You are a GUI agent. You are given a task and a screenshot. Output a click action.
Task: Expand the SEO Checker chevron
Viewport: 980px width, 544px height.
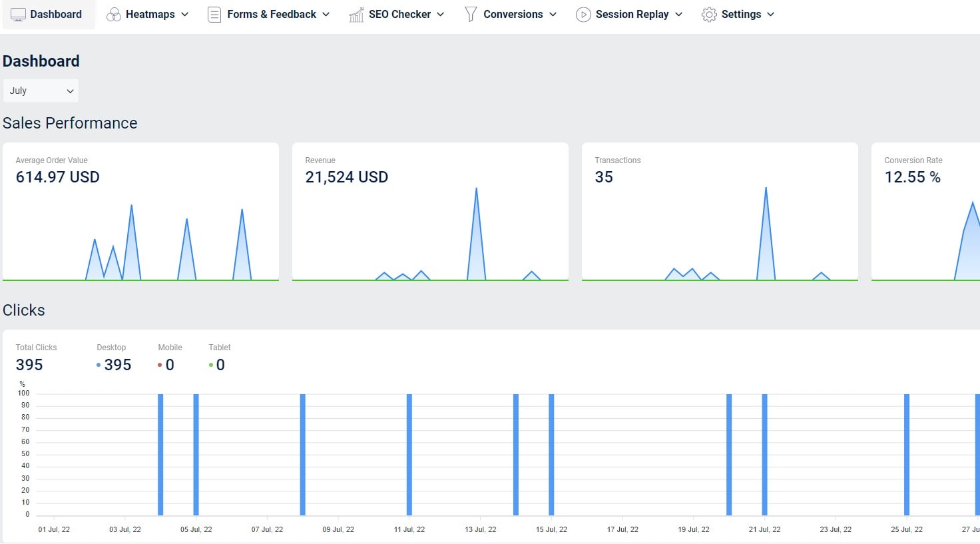(440, 15)
